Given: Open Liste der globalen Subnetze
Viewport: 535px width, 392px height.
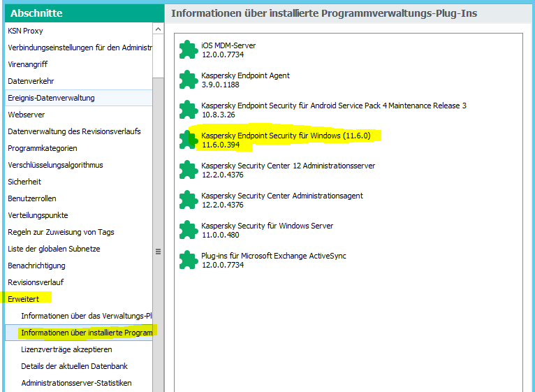Looking at the screenshot, I should (x=79, y=249).
